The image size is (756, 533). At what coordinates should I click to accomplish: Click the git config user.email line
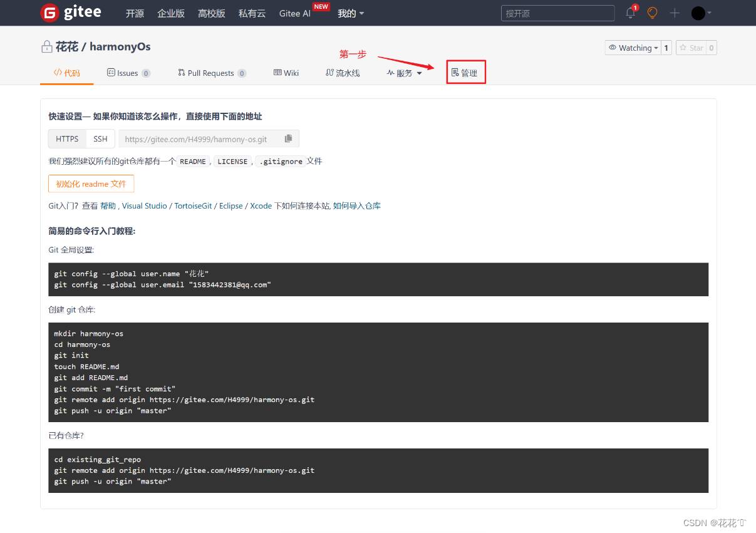click(x=162, y=284)
